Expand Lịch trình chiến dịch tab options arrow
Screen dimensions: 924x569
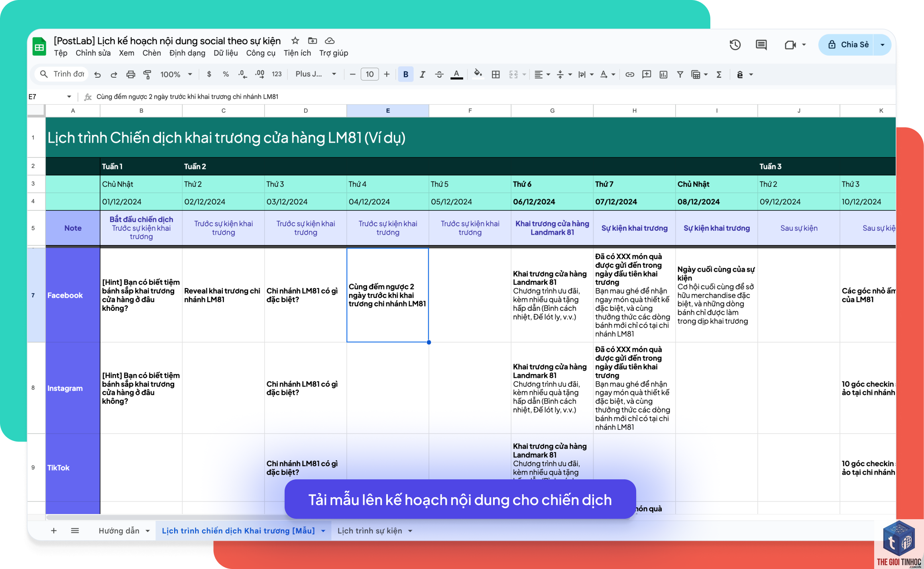tap(323, 531)
